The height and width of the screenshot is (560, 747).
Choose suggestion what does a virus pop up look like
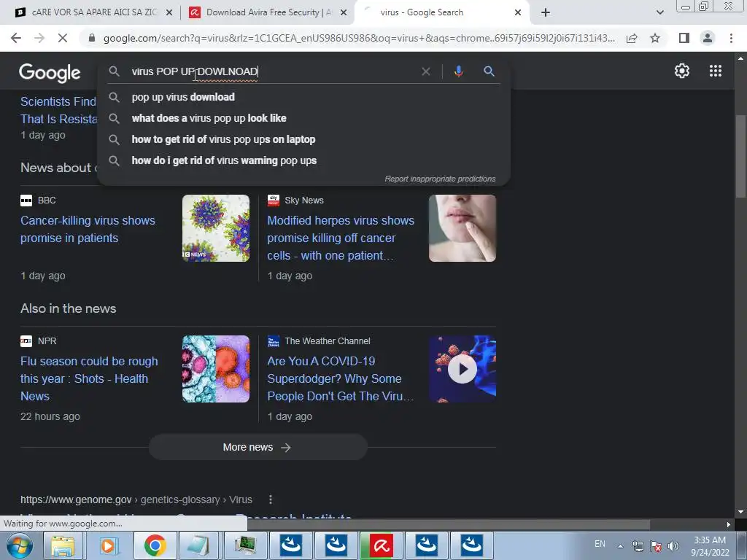click(303, 118)
